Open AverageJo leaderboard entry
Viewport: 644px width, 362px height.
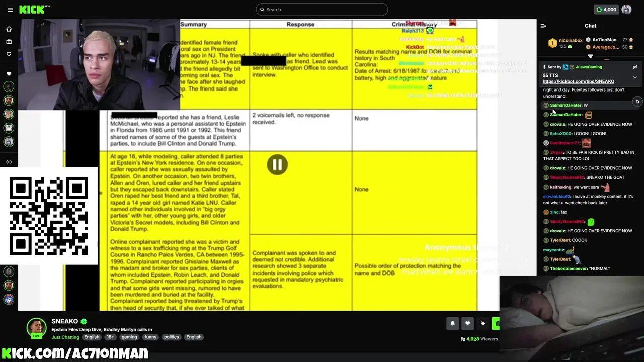coord(610,47)
